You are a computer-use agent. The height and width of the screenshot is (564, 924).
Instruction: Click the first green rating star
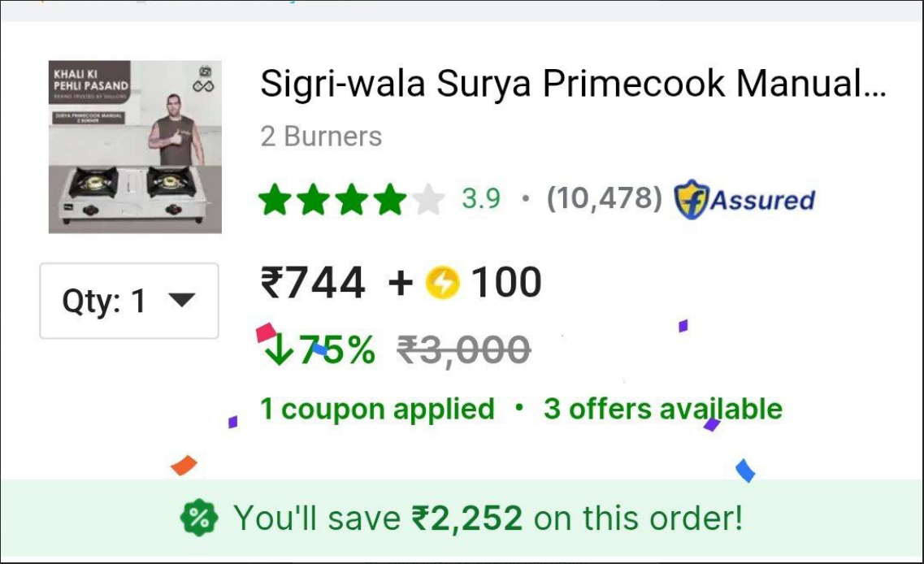(x=275, y=199)
